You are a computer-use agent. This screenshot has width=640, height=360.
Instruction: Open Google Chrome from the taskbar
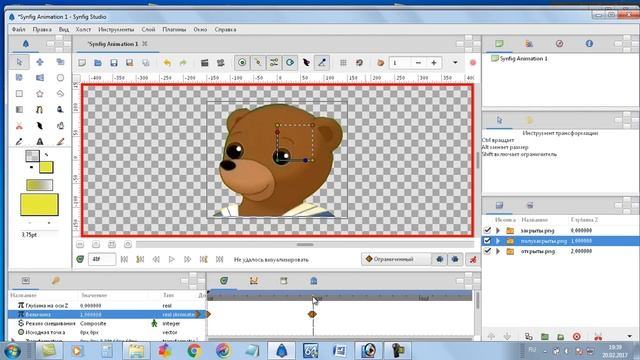[x=194, y=351]
